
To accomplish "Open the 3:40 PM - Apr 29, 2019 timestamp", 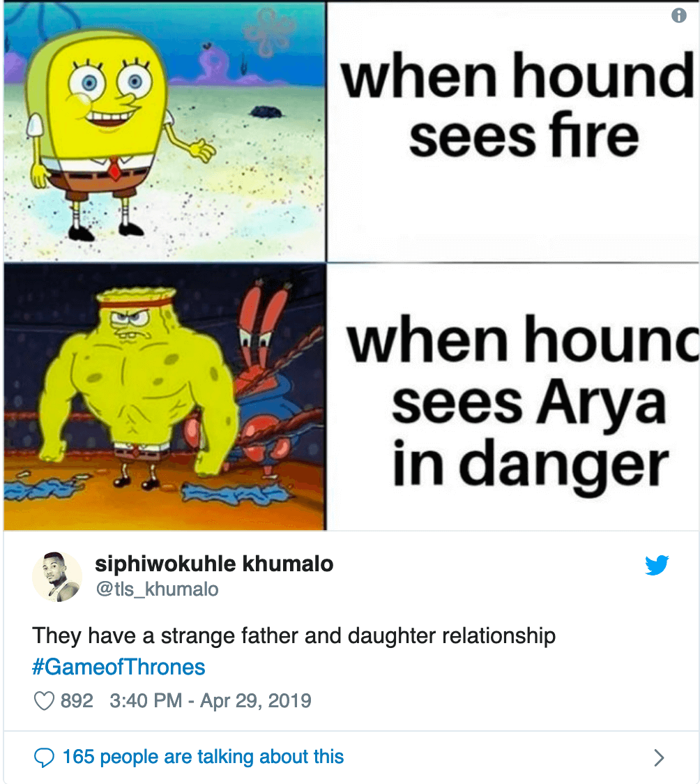I will tap(211, 700).
